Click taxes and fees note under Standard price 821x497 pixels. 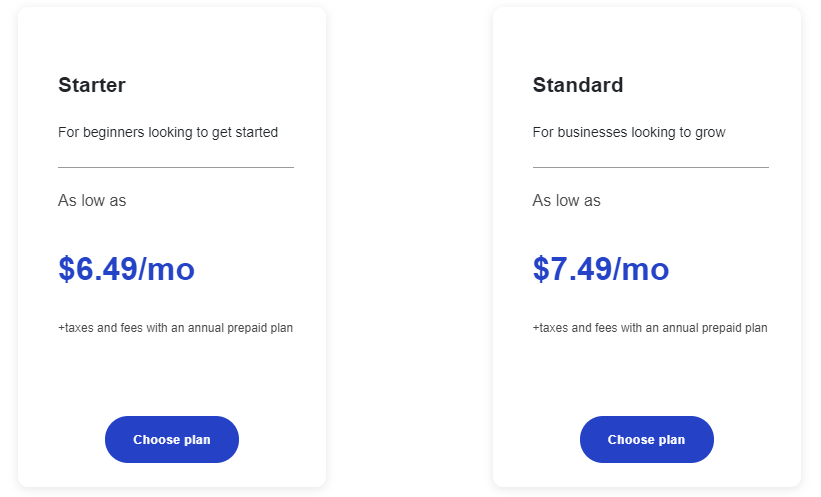coord(650,328)
